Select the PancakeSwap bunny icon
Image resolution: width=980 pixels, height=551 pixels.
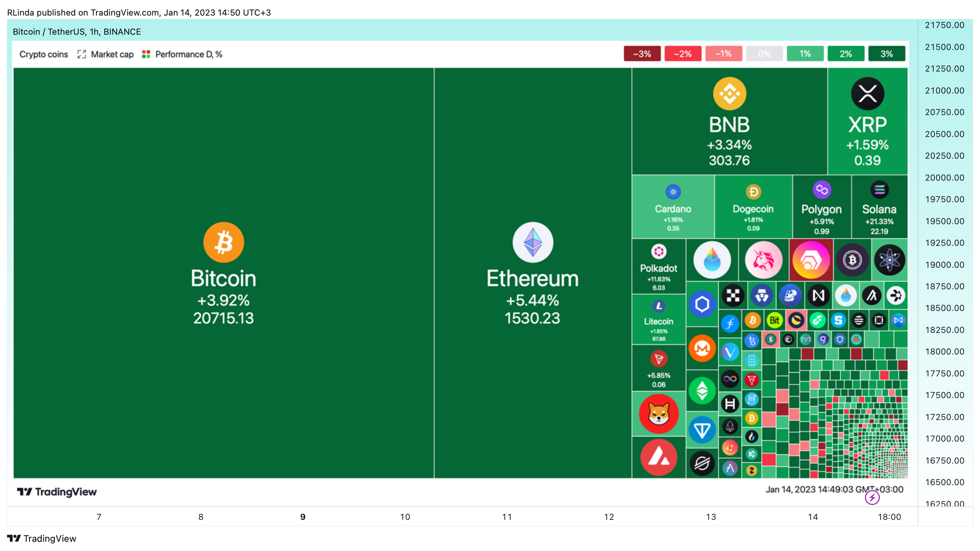click(856, 340)
